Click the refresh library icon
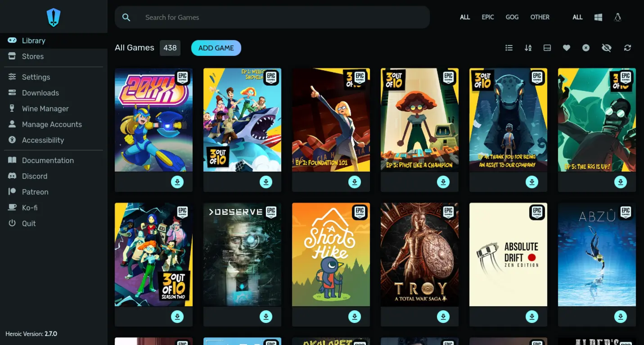The width and height of the screenshot is (644, 345). (628, 48)
